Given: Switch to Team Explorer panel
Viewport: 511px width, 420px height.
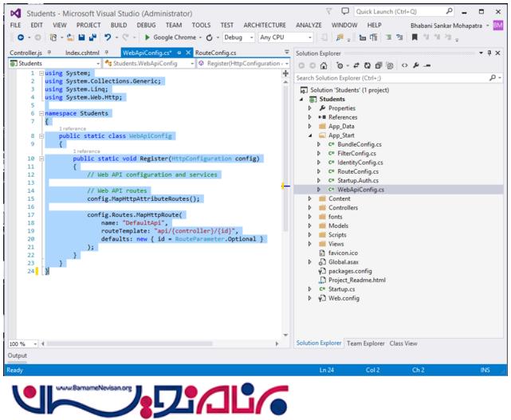Looking at the screenshot, I should pyautogui.click(x=365, y=343).
